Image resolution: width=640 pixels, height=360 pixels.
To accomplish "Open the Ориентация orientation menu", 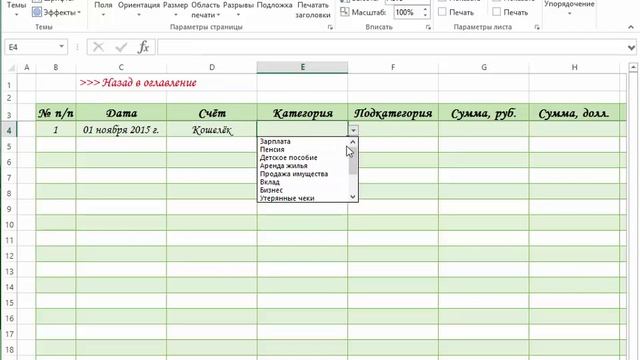I will 139,9.
